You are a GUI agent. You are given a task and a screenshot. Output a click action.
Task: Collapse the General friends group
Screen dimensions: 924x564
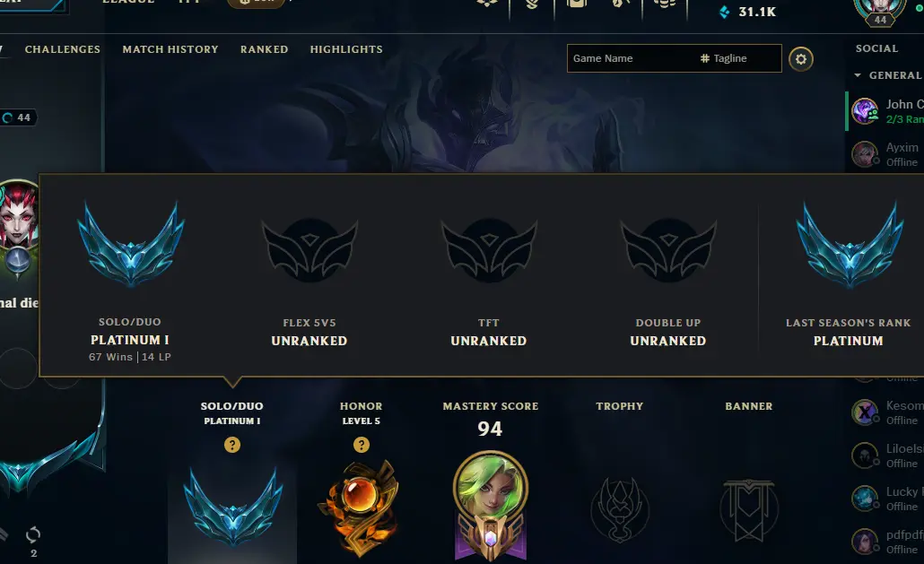coord(858,75)
